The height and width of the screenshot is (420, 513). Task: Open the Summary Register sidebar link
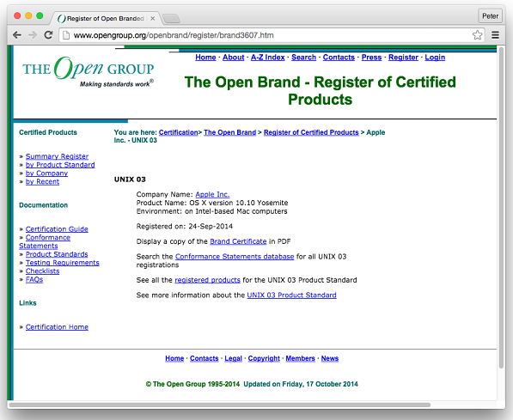[57, 156]
